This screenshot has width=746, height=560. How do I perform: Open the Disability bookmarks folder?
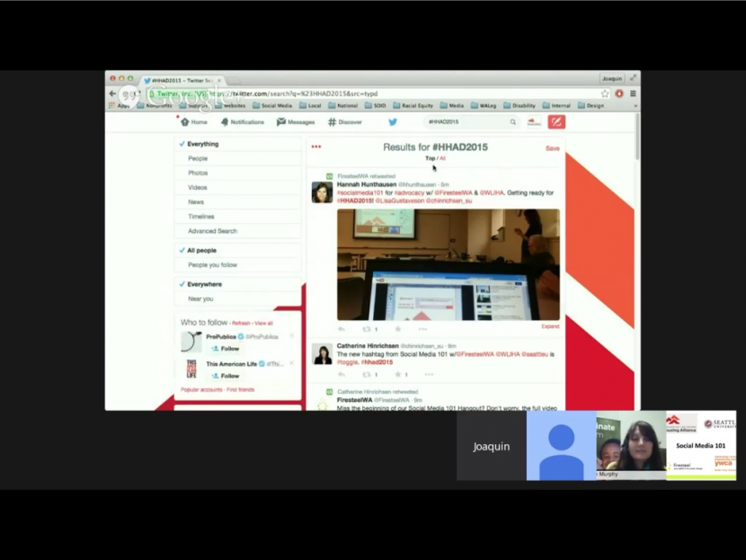tap(520, 106)
